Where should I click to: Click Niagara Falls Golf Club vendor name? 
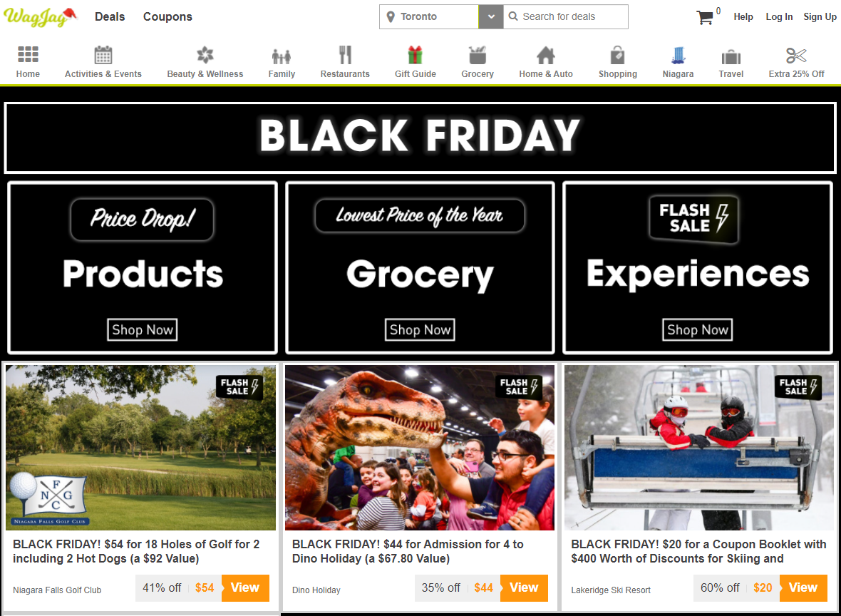(x=57, y=590)
